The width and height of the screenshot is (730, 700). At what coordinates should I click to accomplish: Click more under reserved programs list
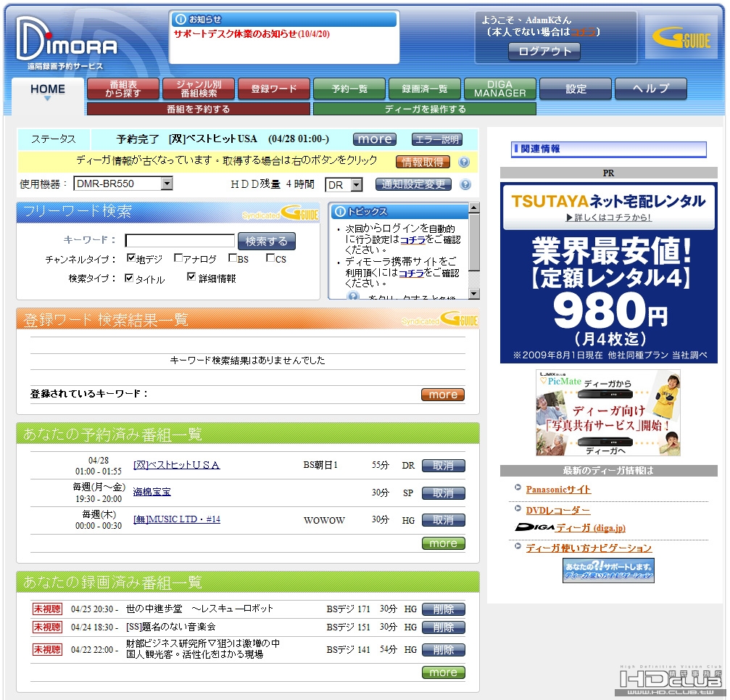[x=443, y=543]
